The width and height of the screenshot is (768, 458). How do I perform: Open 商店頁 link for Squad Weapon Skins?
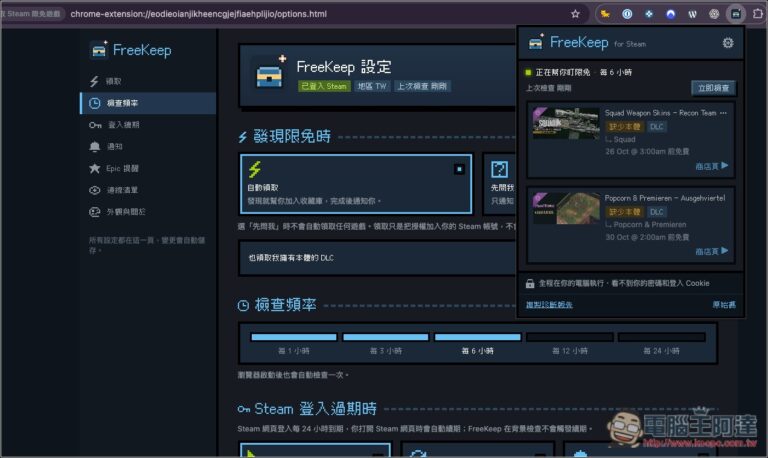[x=712, y=166]
